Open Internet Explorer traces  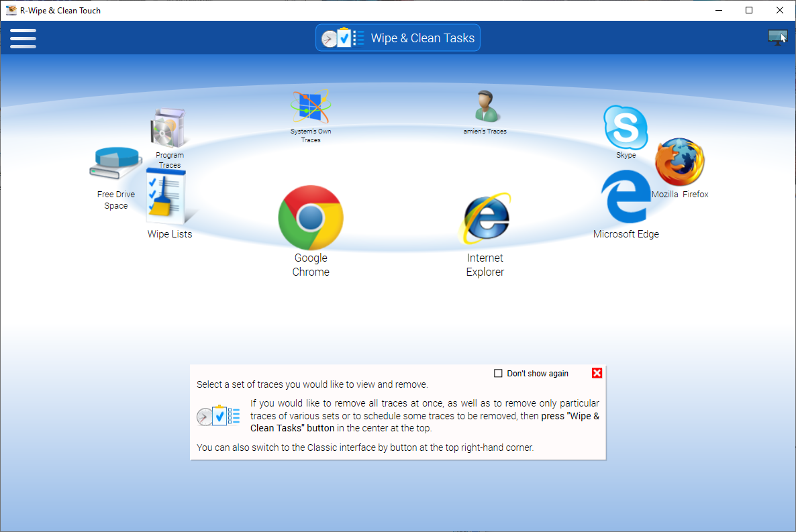click(485, 219)
